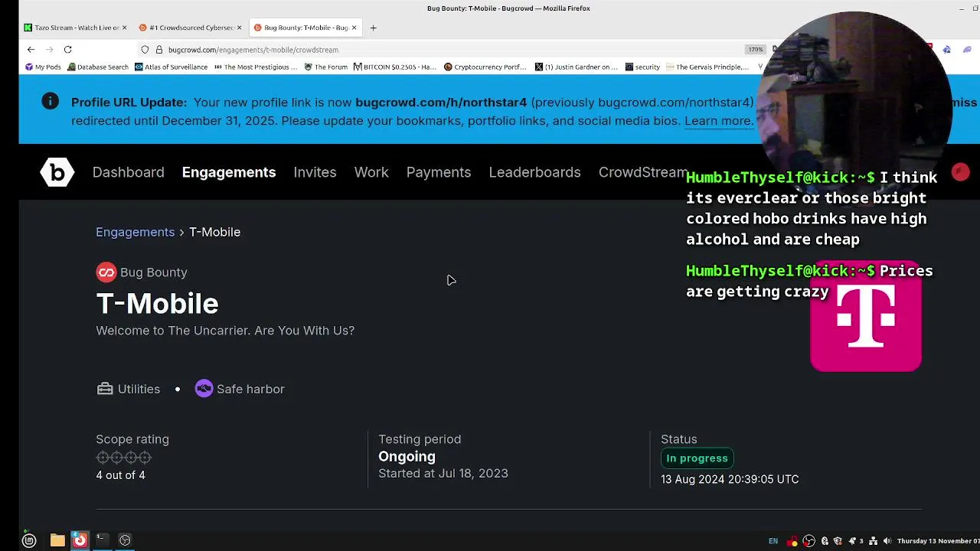
Task: Click the EN keyboard layout indicator
Action: (x=773, y=541)
